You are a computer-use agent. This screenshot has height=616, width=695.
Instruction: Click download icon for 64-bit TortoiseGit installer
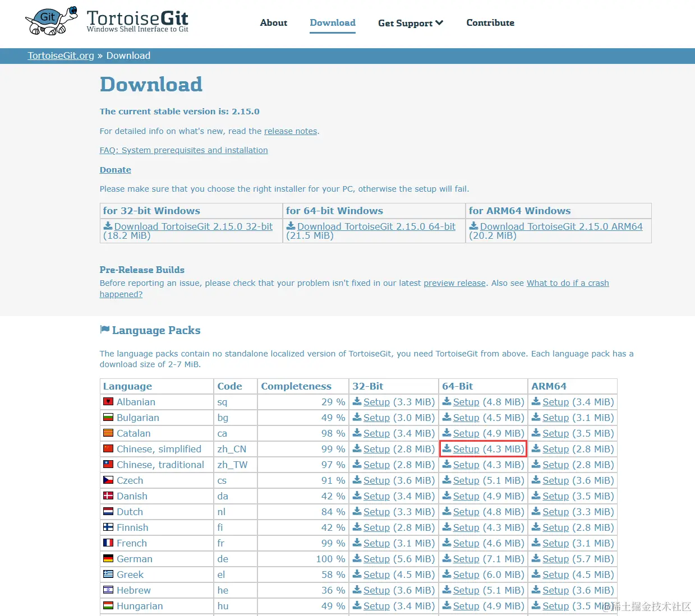coord(291,226)
